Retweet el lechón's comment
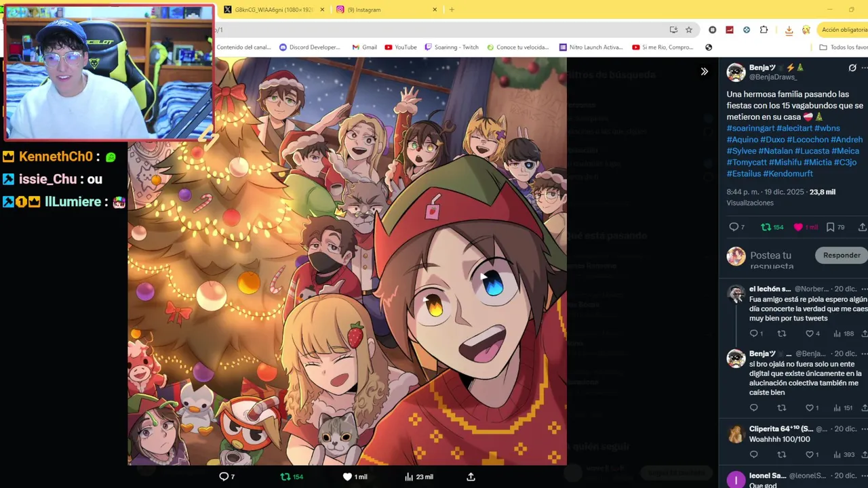Screen dimensions: 868x488 click(781, 333)
